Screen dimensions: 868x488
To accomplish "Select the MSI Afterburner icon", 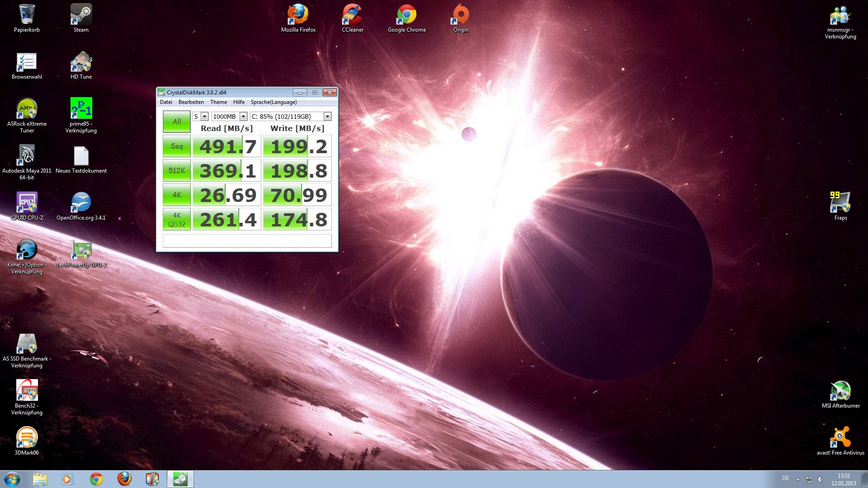I will pyautogui.click(x=840, y=394).
